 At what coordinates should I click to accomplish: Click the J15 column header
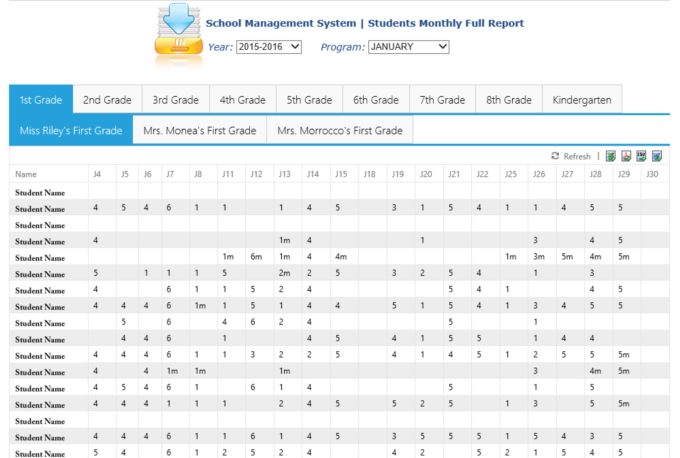click(341, 174)
